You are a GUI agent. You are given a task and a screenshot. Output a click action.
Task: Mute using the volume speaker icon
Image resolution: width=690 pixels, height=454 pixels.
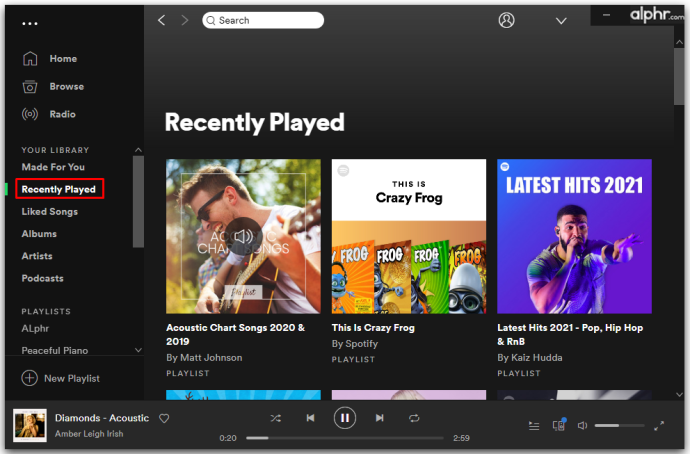click(582, 425)
